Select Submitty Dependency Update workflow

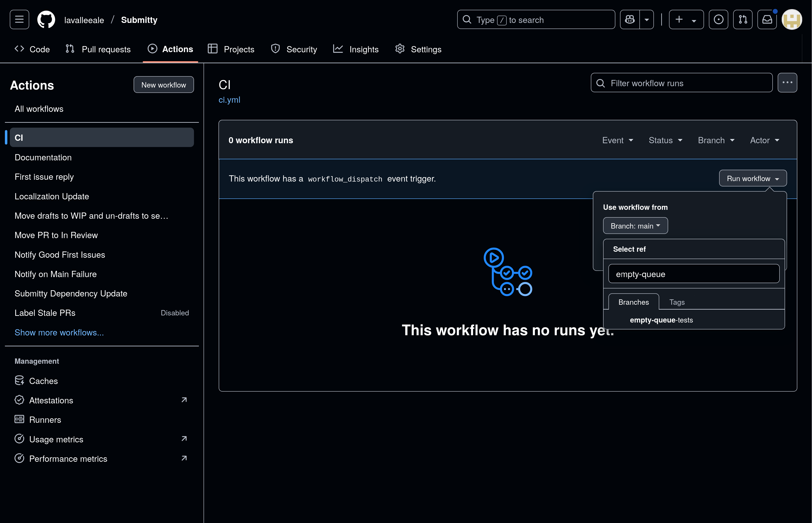102,293
